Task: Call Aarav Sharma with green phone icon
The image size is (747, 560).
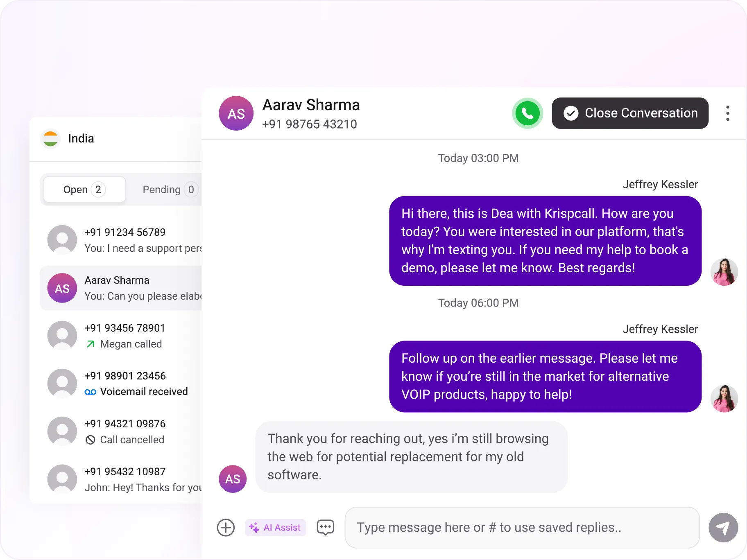Action: pos(527,113)
